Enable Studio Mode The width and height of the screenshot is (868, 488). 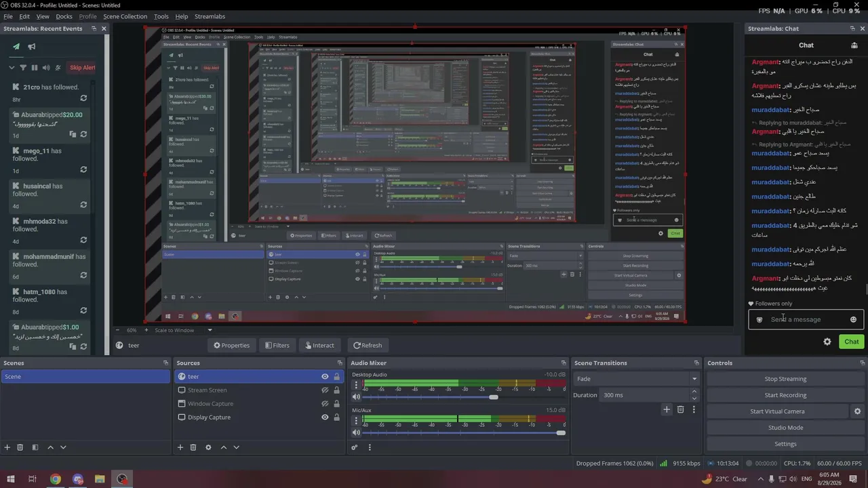[x=785, y=428]
